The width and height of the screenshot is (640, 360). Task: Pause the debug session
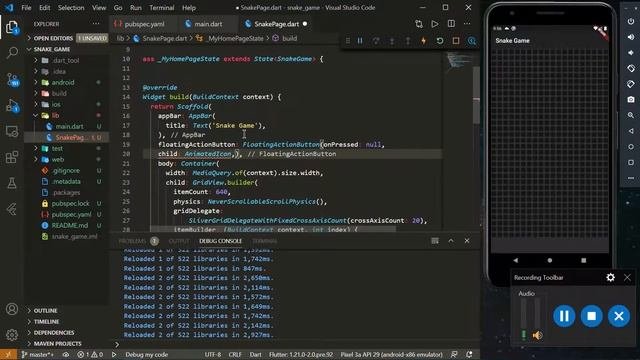[x=360, y=41]
